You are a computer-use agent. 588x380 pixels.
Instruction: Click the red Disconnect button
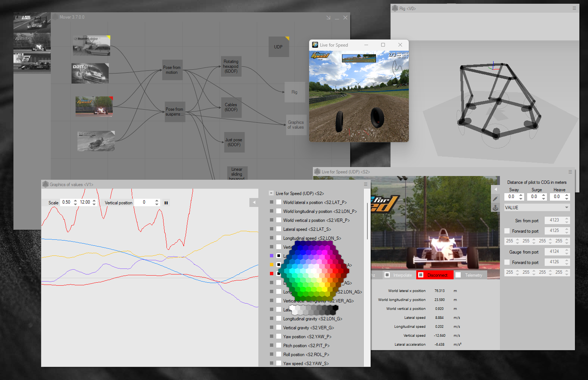coord(435,275)
